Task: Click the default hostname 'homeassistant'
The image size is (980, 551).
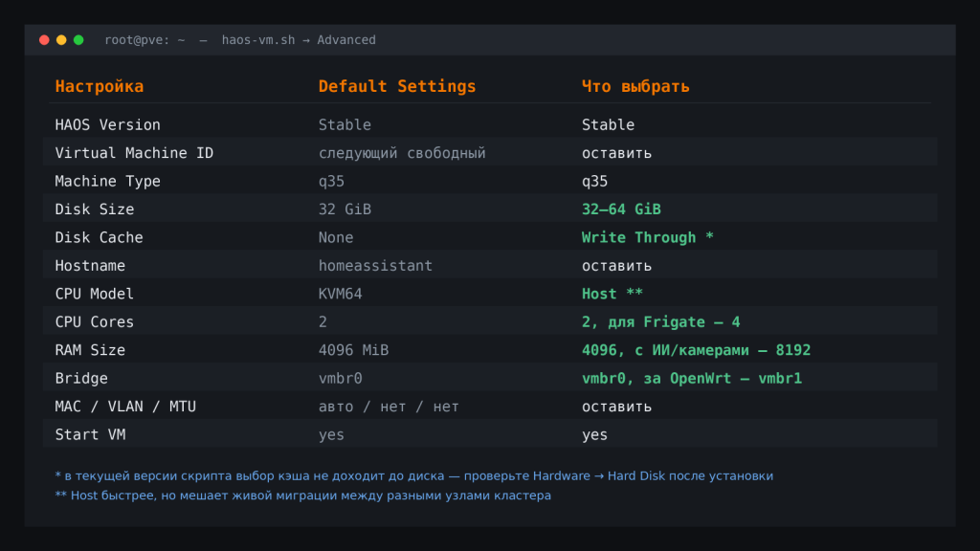Action: click(x=375, y=266)
